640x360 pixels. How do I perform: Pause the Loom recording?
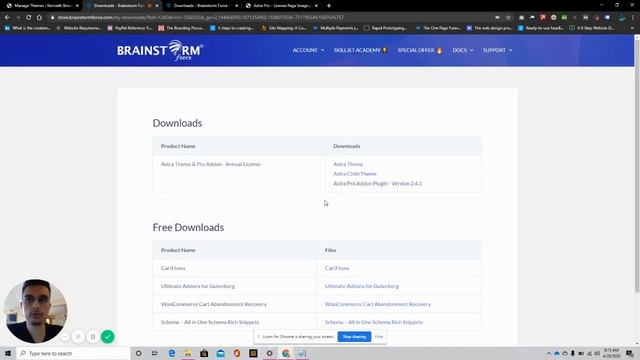click(93, 337)
